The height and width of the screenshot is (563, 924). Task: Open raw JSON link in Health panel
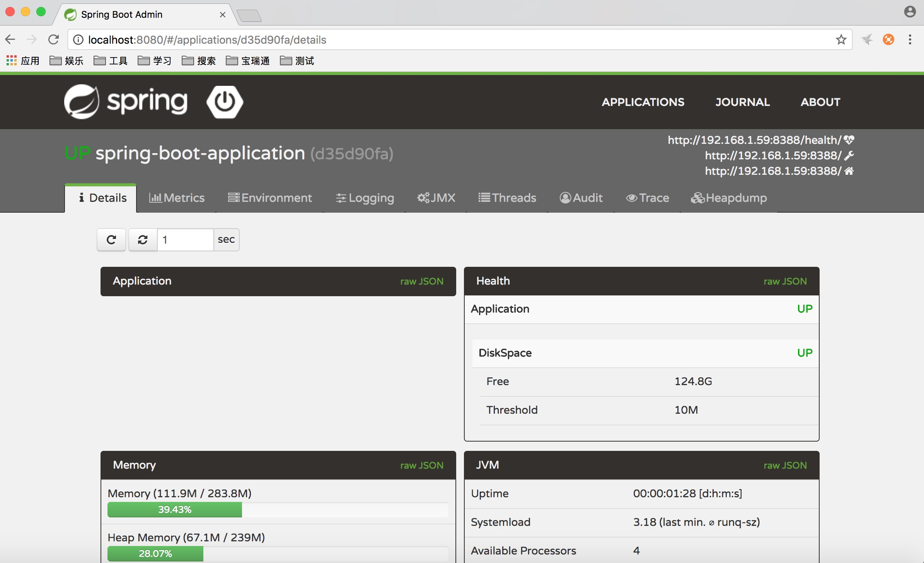785,281
